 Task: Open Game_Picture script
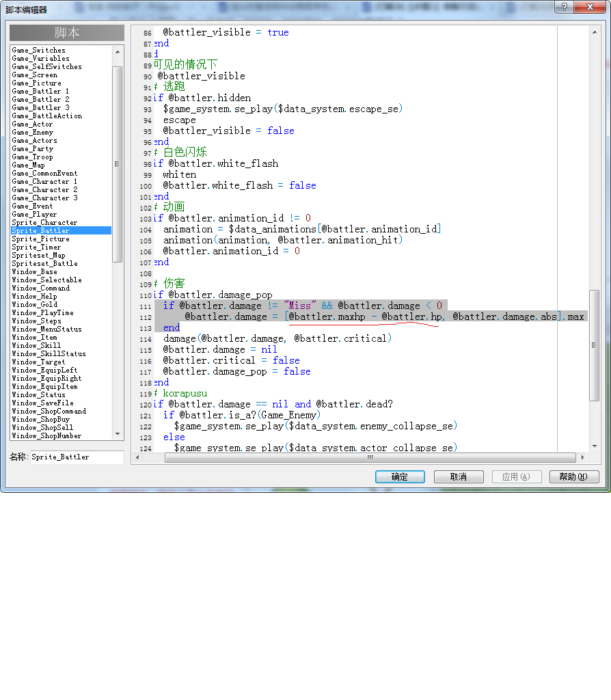pyautogui.click(x=37, y=83)
